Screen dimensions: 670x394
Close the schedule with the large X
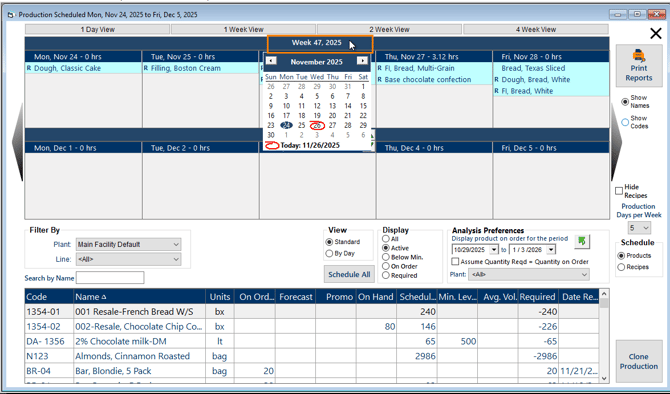coord(655,33)
